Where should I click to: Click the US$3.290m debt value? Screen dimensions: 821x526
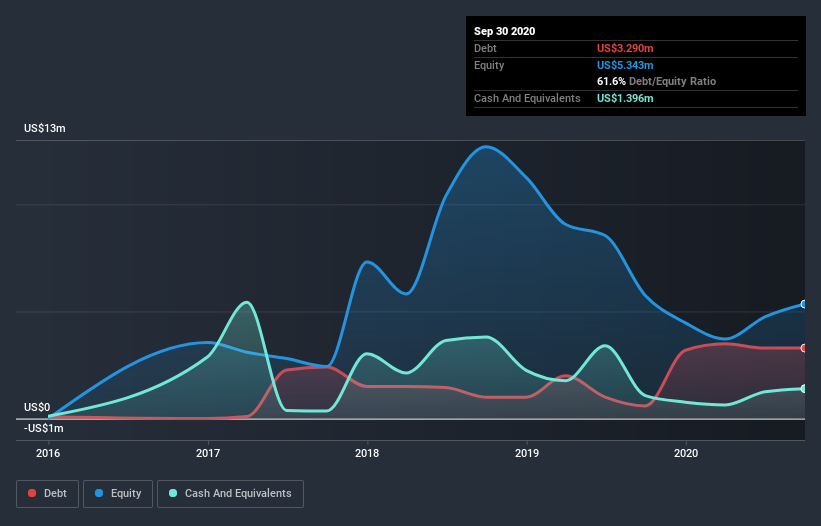pyautogui.click(x=625, y=48)
